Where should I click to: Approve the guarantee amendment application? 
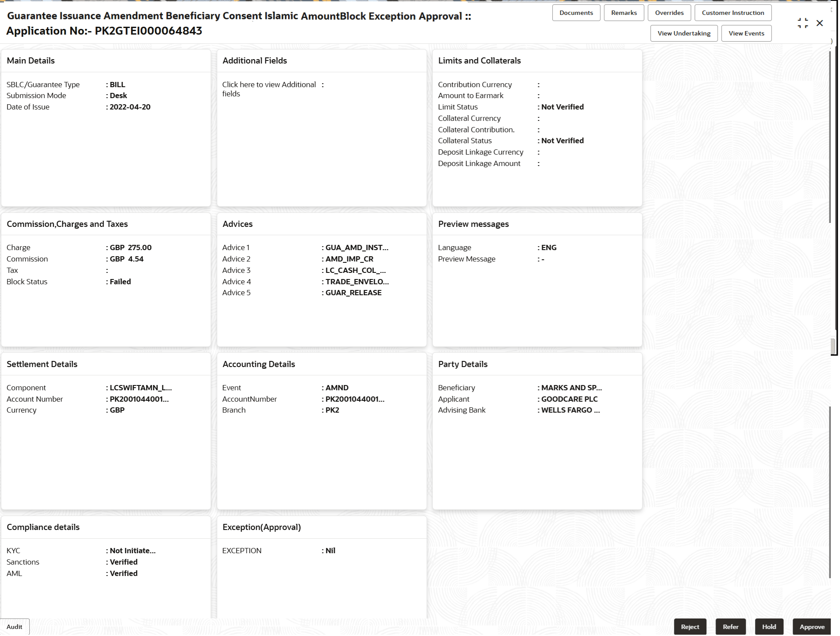(x=812, y=626)
